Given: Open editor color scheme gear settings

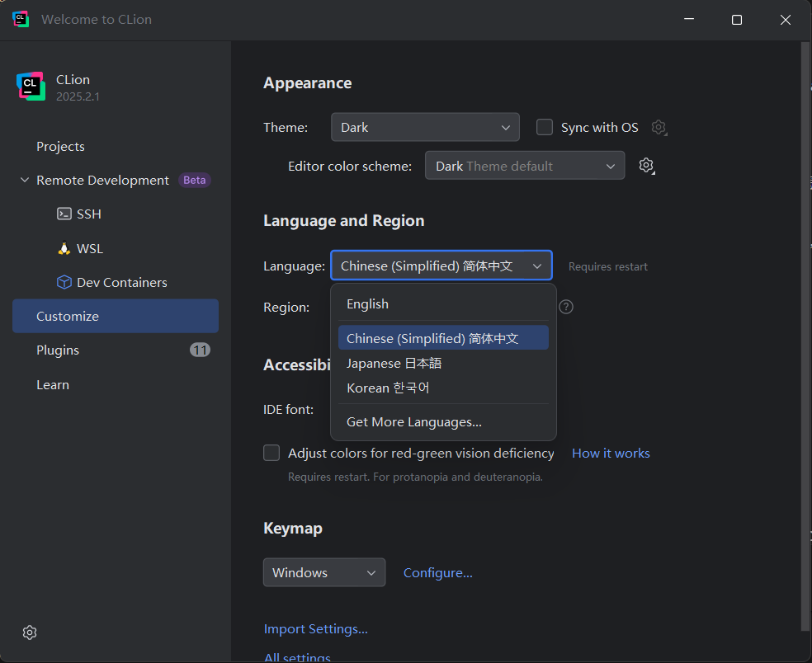Looking at the screenshot, I should [646, 166].
